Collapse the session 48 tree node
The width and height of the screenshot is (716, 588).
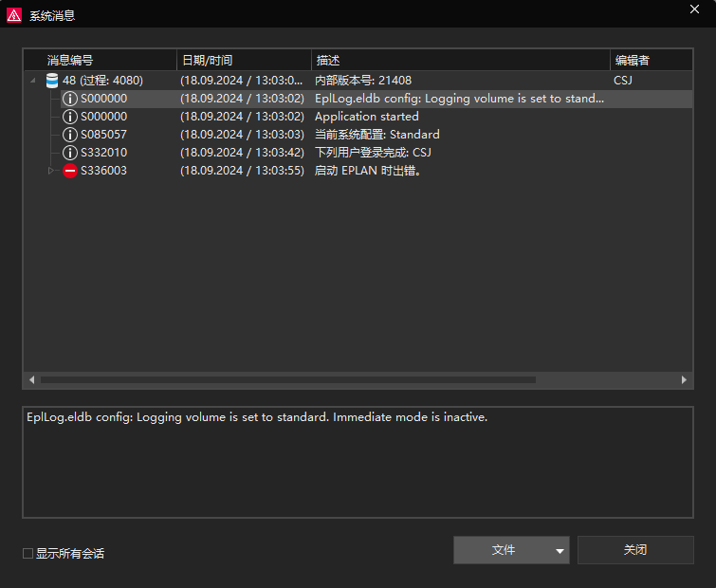click(33, 81)
